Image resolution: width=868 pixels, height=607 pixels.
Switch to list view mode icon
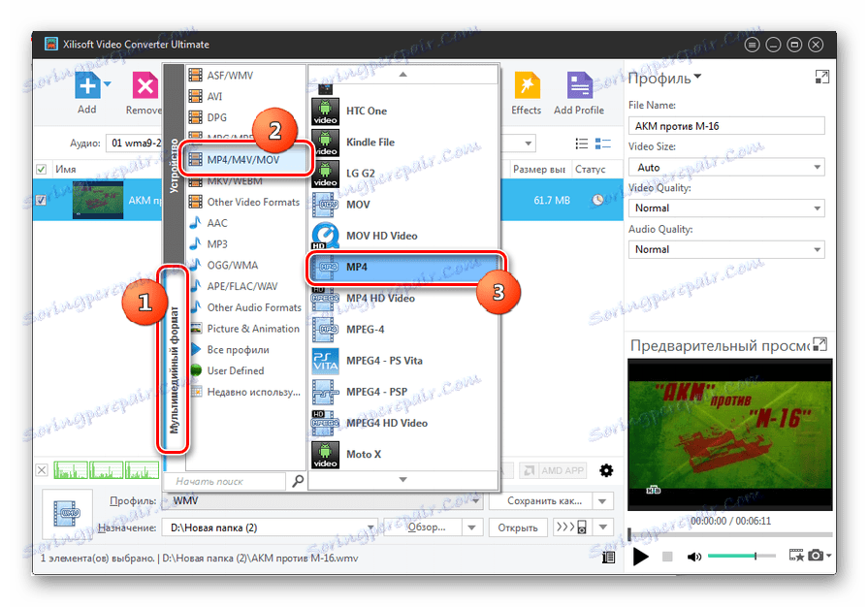[581, 144]
